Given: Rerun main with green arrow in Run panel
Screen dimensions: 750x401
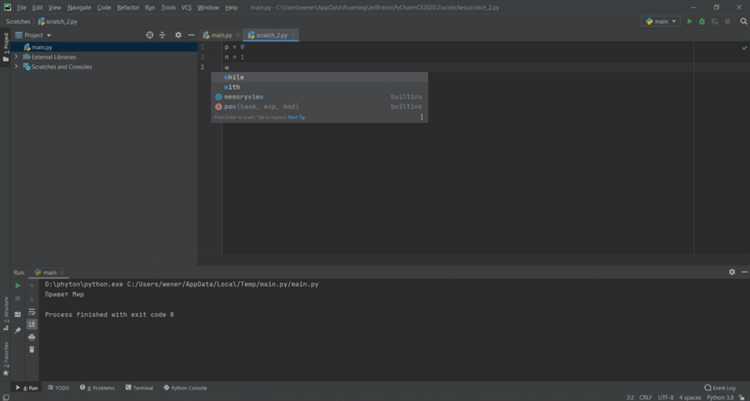Looking at the screenshot, I should pyautogui.click(x=18, y=285).
